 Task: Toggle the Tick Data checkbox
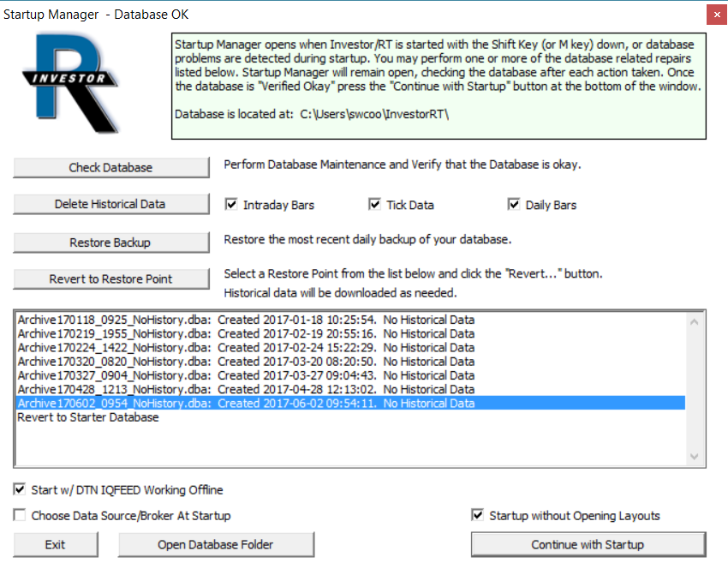coord(374,205)
